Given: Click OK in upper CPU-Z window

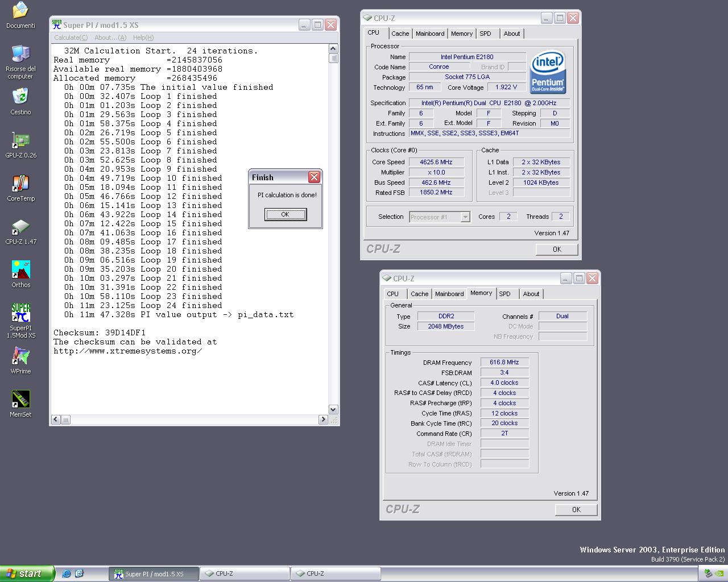Looking at the screenshot, I should click(x=557, y=249).
